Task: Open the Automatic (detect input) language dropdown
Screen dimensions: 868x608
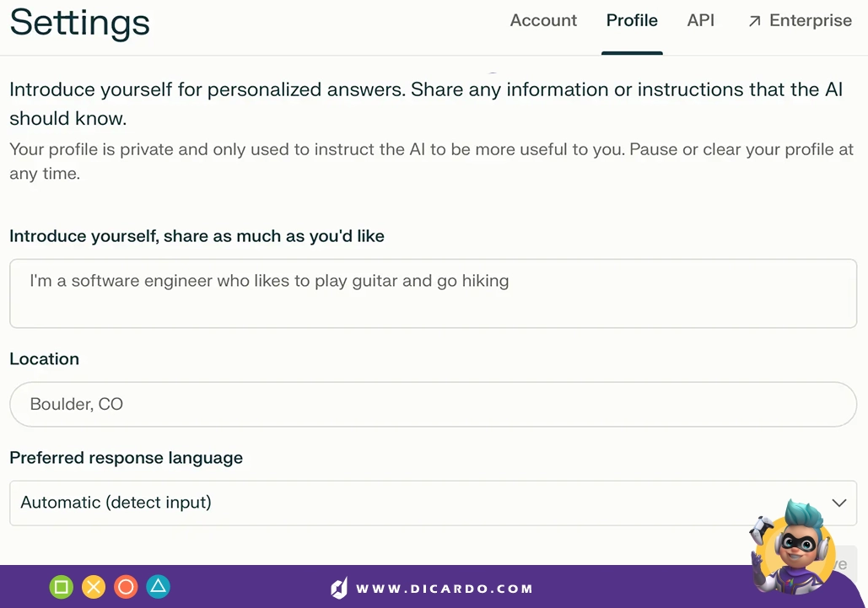Action: pos(433,503)
